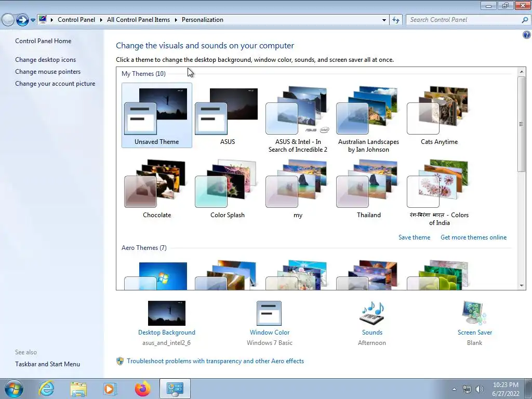Click the My Themes (10) heading
This screenshot has width=532, height=399.
[x=143, y=74]
